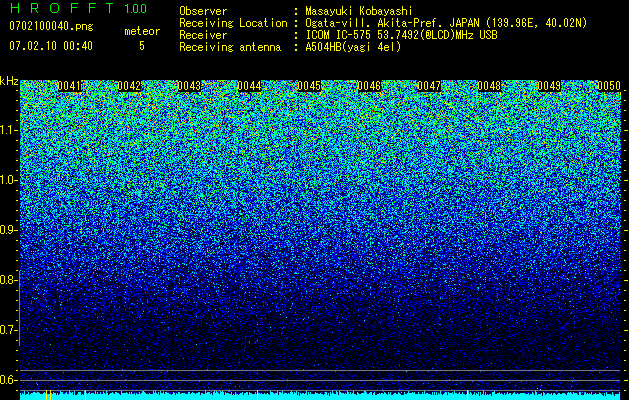Viewport: 629px width, 400px height.
Task: Click the HROFFT program title text
Action: click(x=62, y=8)
